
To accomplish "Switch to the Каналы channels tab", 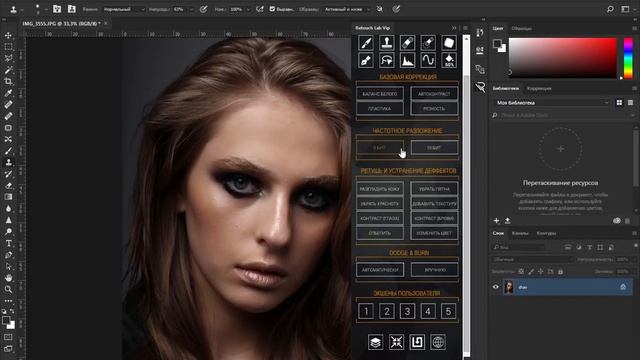I will [520, 233].
